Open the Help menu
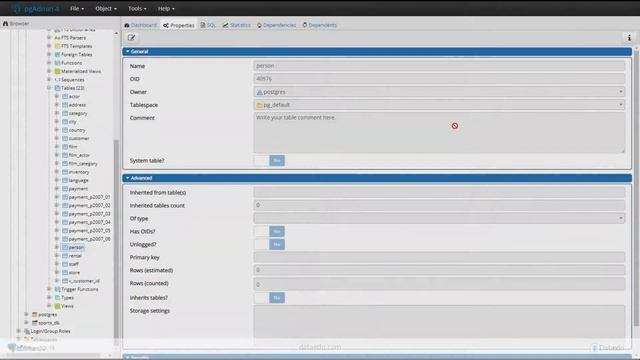Screen dimensions: 640x360 [x=166, y=8]
